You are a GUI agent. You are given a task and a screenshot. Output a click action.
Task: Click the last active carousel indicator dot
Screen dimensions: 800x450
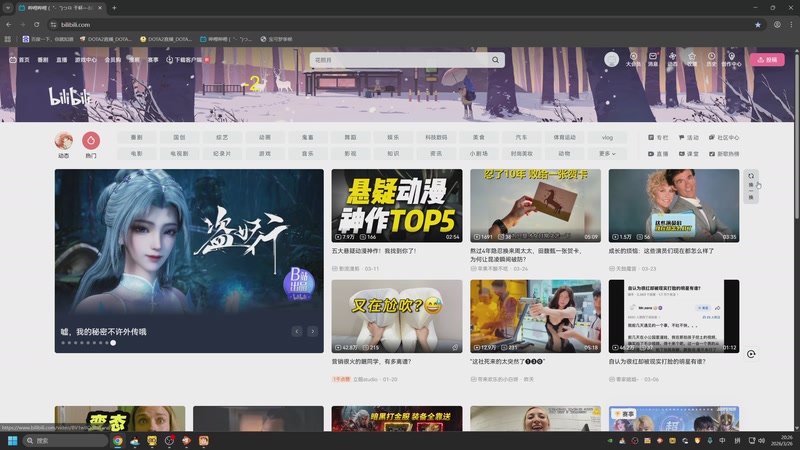click(x=113, y=343)
